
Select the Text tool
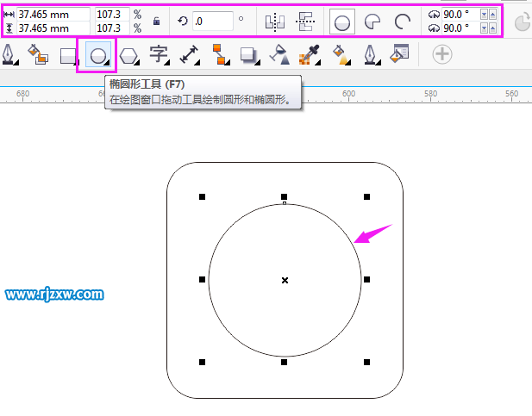159,56
